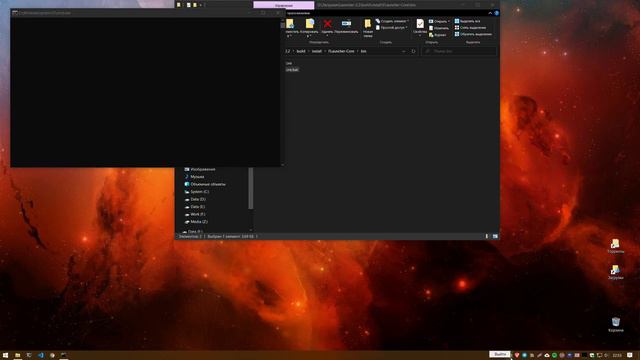640x360 pixels.
Task: Click the new-folder icon in the Quick Access Toolbar
Action: tap(195, 5)
